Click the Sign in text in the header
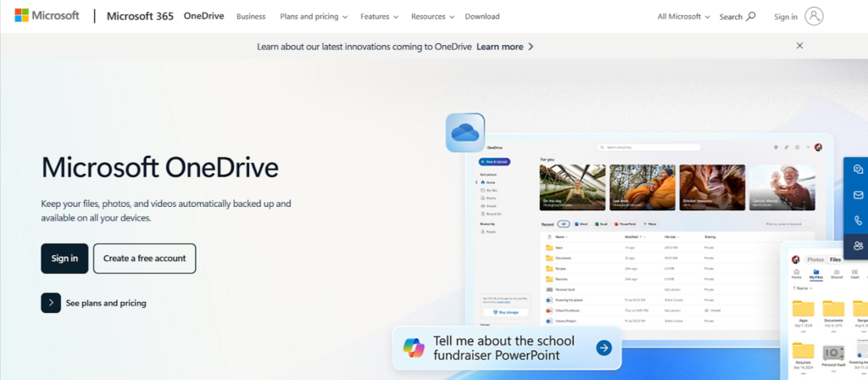868x380 pixels. pos(786,17)
